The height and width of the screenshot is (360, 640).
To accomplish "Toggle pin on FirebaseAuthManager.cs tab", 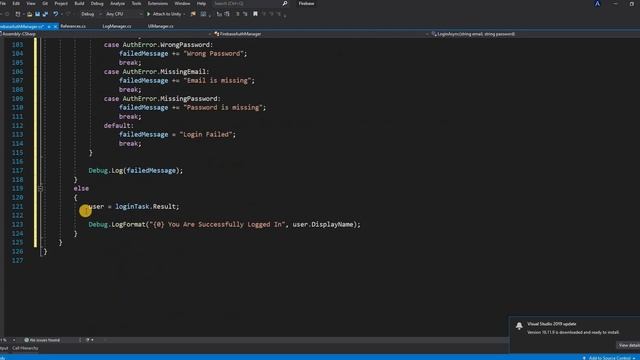I will (49, 26).
